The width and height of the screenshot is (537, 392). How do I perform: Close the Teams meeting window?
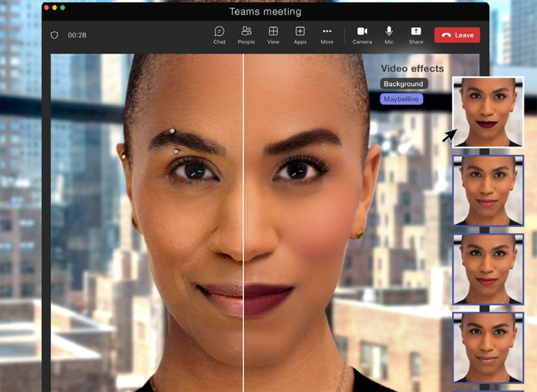coord(46,7)
